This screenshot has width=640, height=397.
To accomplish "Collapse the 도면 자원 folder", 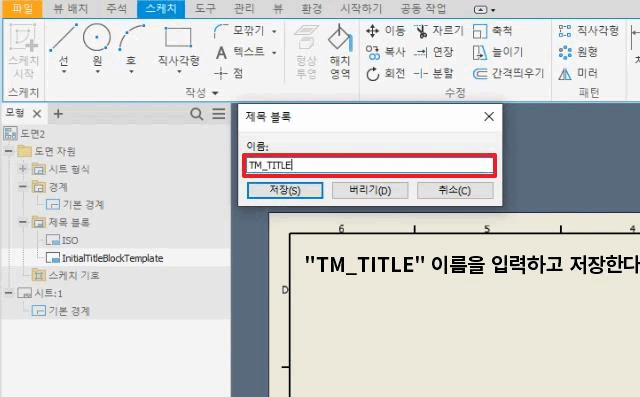I will point(8,151).
